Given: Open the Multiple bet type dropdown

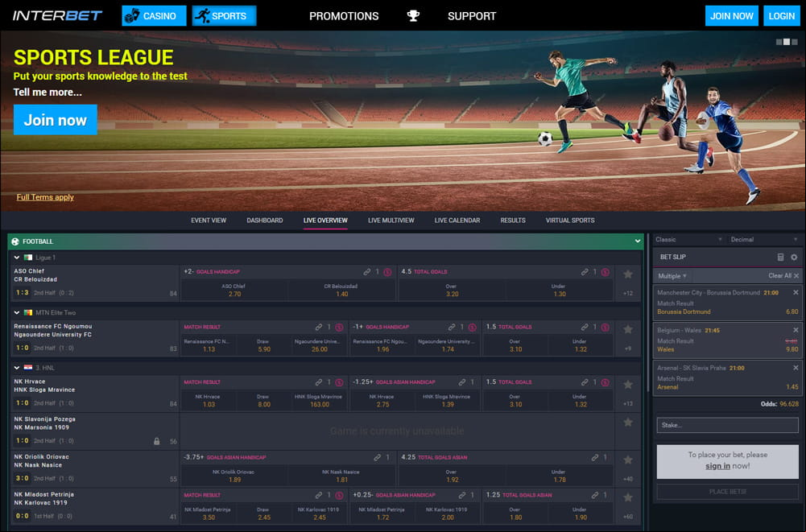Looking at the screenshot, I should coord(672,276).
